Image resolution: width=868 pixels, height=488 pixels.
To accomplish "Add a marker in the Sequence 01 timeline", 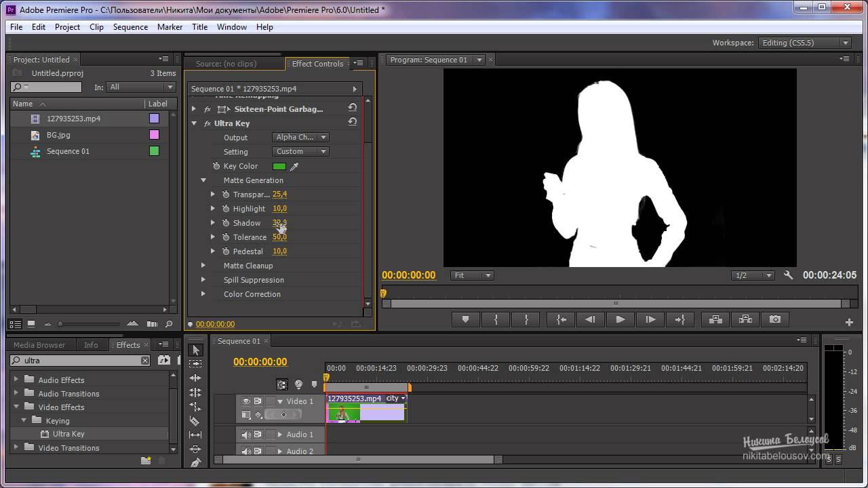I will click(314, 384).
